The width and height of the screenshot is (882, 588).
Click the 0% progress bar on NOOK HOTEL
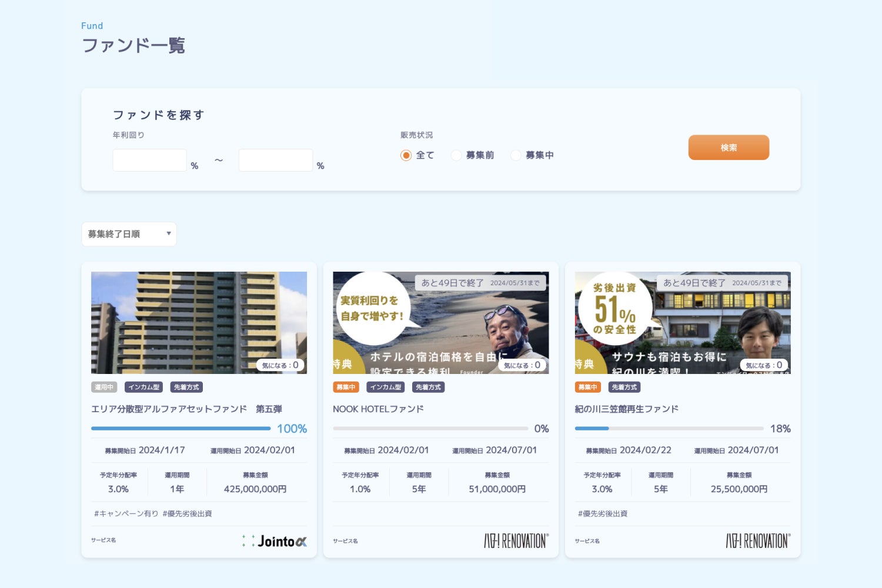430,429
